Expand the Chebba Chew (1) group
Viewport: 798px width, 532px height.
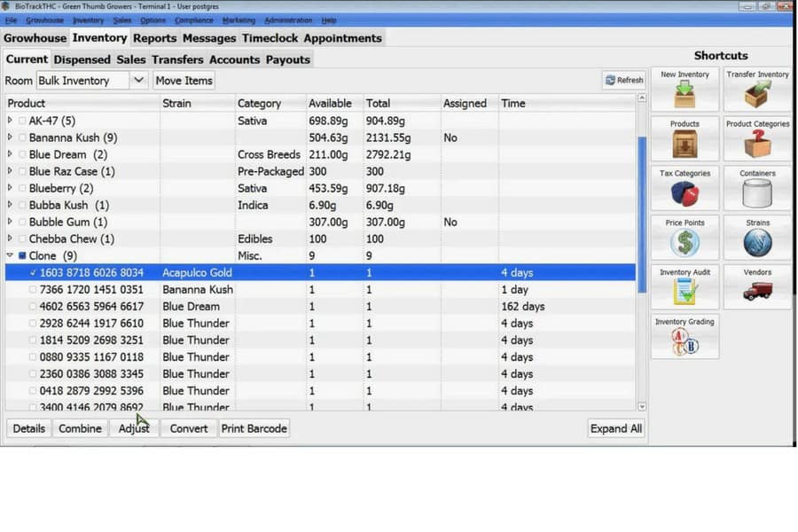click(x=10, y=239)
